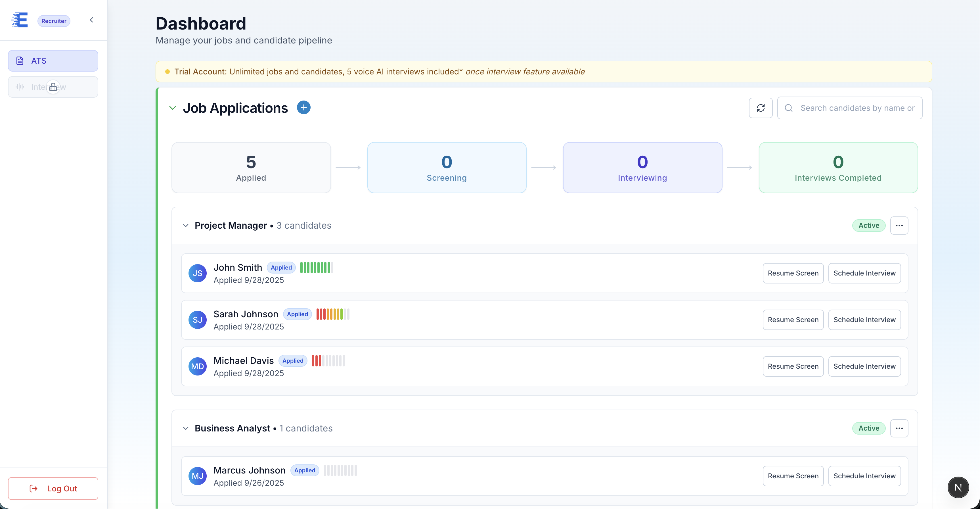The height and width of the screenshot is (509, 980).
Task: Open the ATS sidebar tab
Action: (53, 61)
